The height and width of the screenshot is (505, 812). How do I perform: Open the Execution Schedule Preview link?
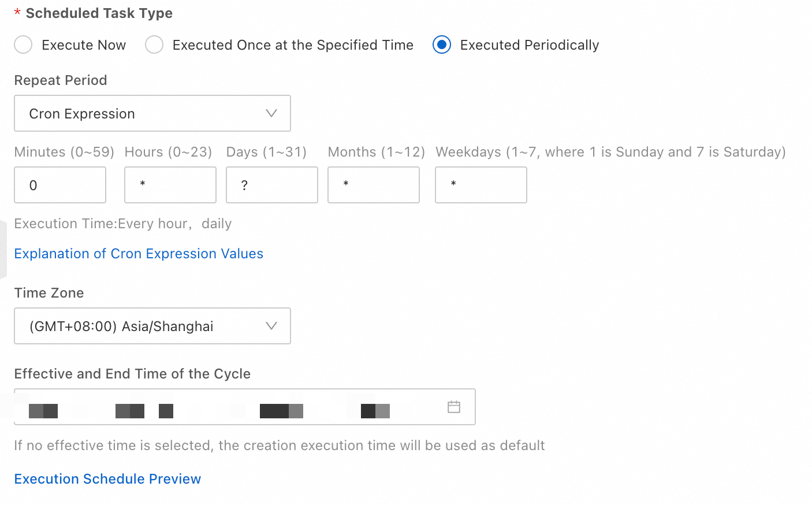107,479
